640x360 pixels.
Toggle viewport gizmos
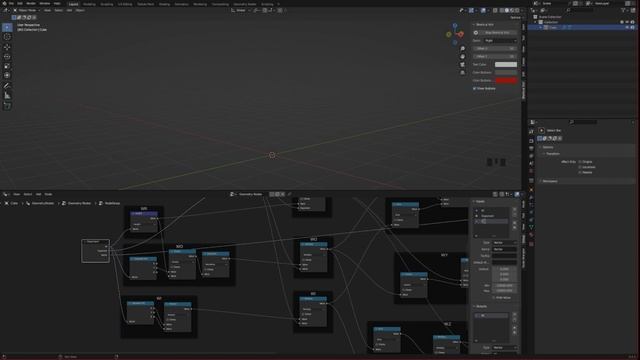(471, 10)
